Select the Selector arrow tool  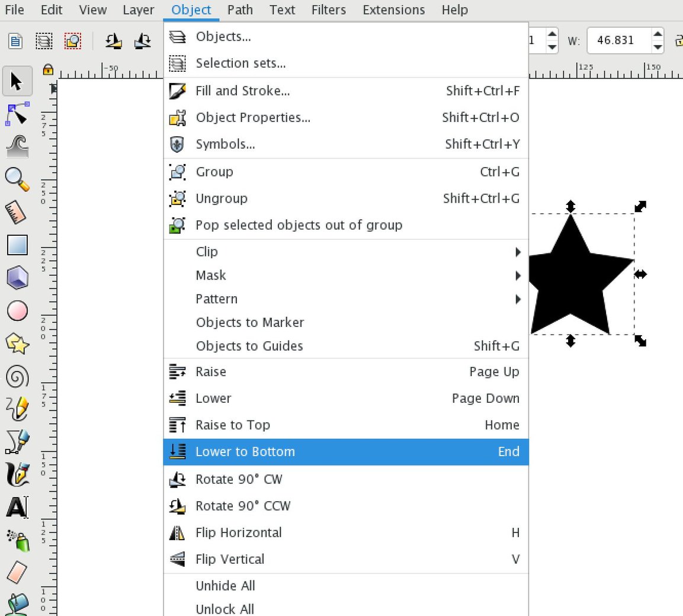(x=17, y=81)
